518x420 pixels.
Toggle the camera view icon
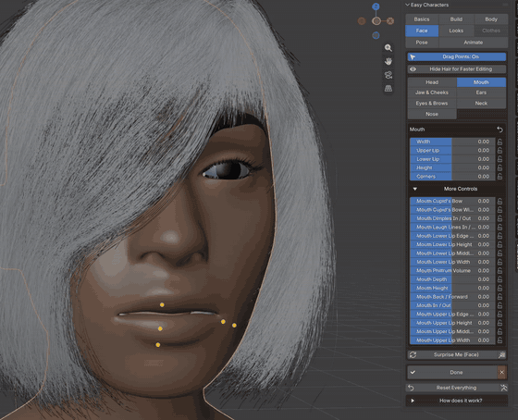coord(388,75)
